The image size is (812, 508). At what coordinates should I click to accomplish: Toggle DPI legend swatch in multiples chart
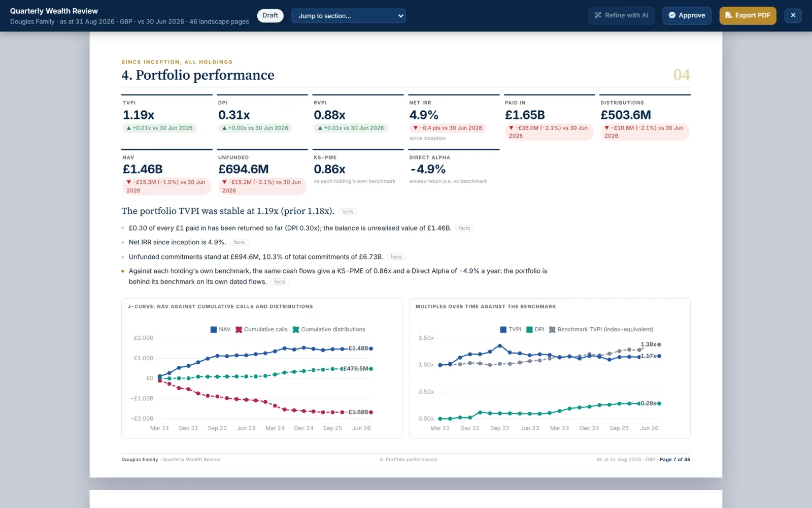point(529,330)
